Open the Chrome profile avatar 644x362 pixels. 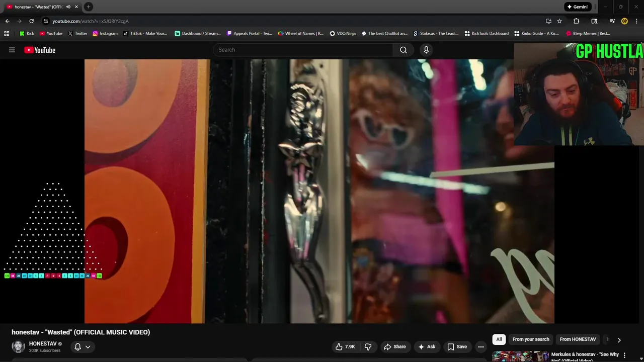[x=624, y=21]
